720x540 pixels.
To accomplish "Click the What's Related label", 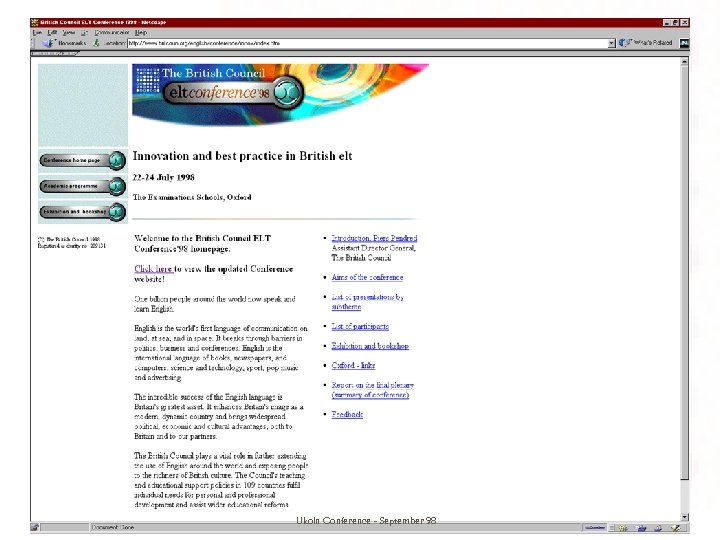I will tap(652, 43).
